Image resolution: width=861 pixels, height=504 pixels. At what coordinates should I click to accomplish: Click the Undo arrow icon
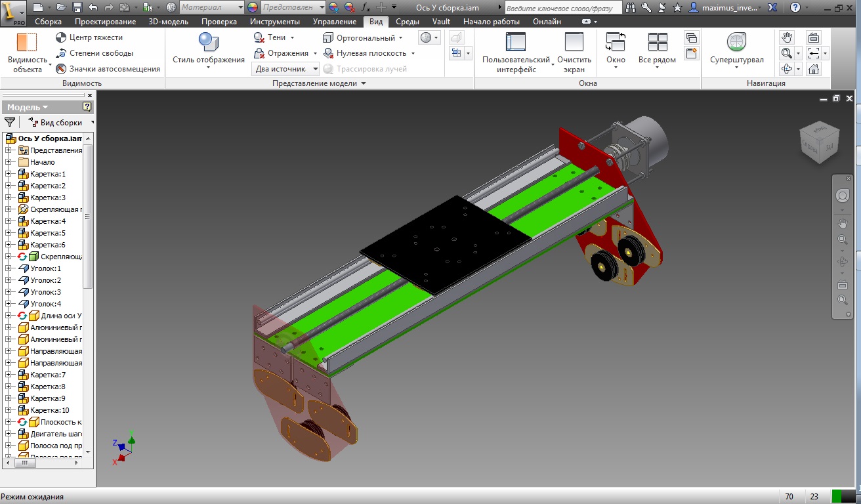click(x=93, y=7)
